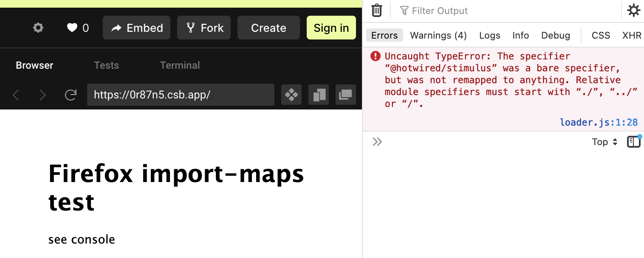Open the sandbox editor via the diamond icon
The width and height of the screenshot is (644, 258).
coord(291,95)
